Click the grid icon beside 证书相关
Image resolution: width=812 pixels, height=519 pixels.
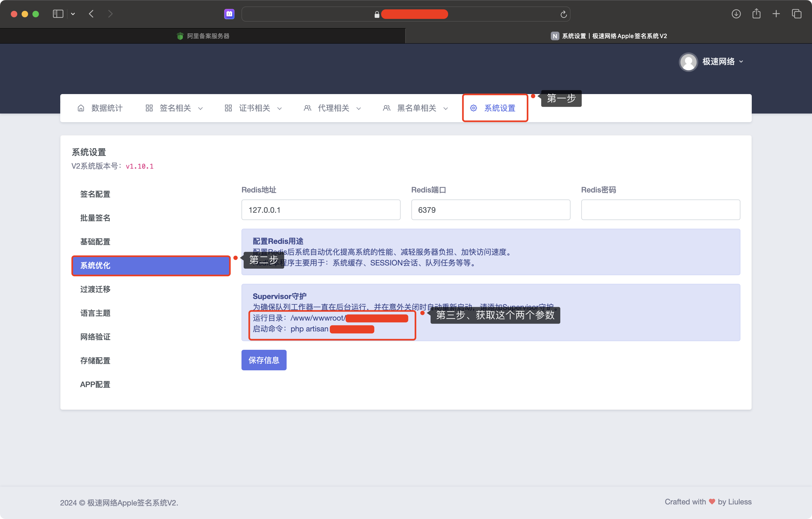coord(228,108)
